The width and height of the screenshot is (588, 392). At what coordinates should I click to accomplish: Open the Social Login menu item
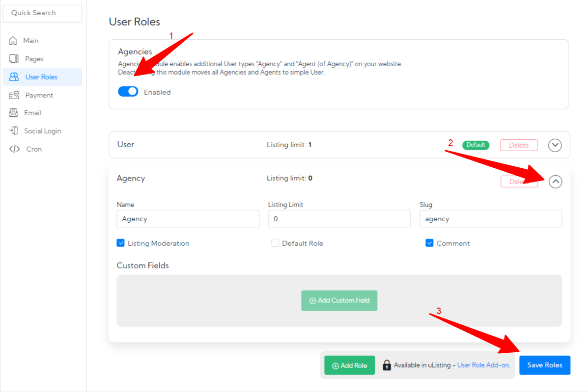click(42, 131)
